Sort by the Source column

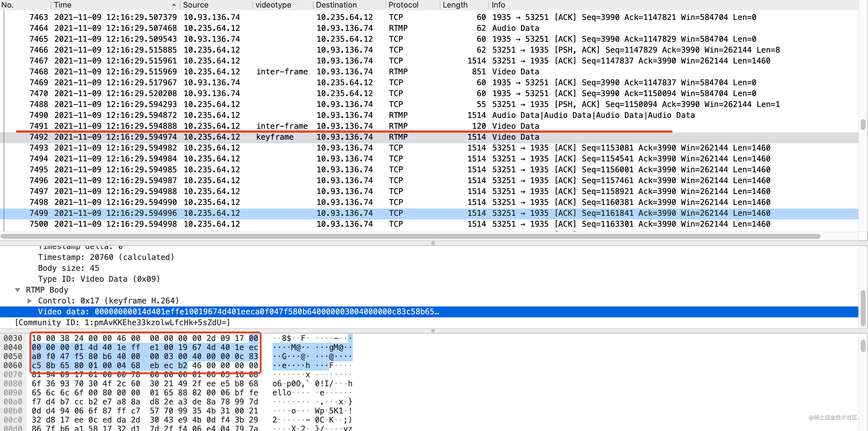pos(196,5)
